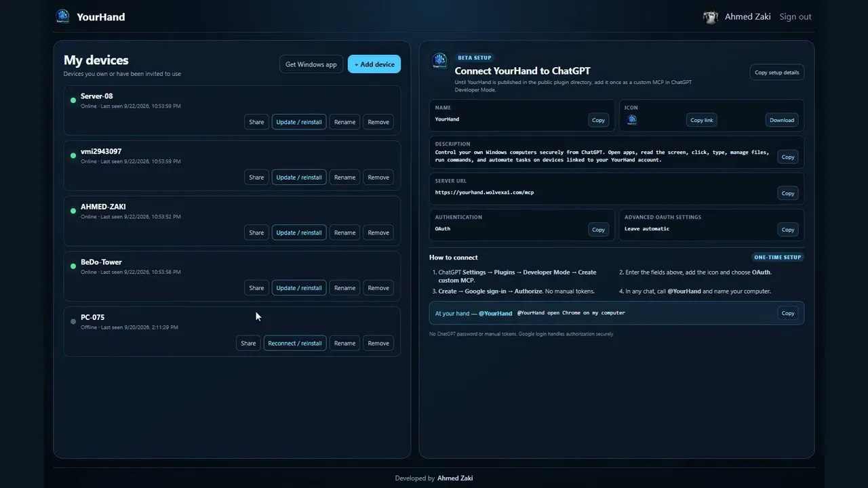The image size is (868, 488).
Task: Click the ONE-TIME SETUP badge
Action: pyautogui.click(x=778, y=258)
